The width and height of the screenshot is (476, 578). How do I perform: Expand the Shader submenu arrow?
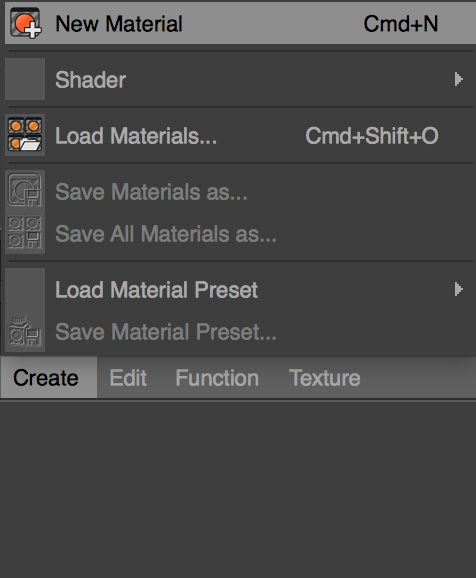coord(458,79)
